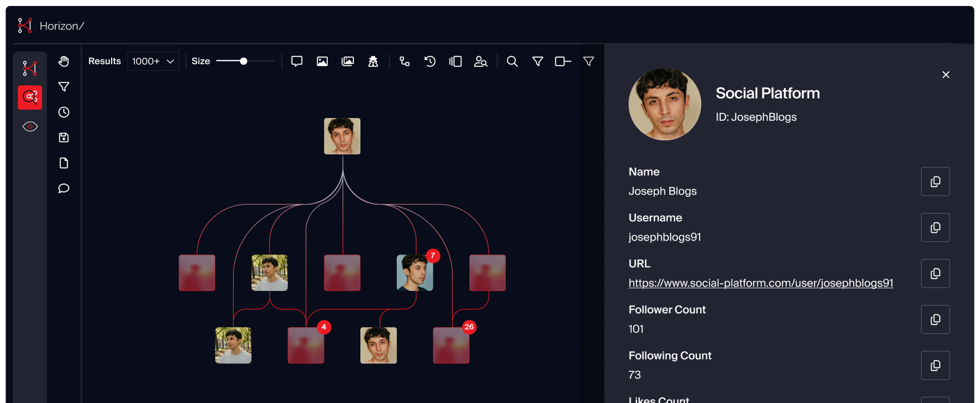Open the Results 1000+ dropdown
The height and width of the screenshot is (403, 980).
153,61
